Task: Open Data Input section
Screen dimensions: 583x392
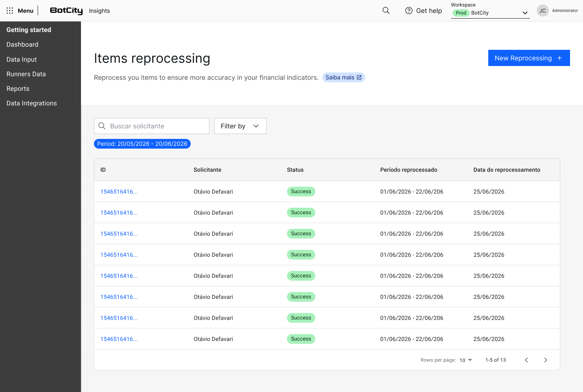Action: [x=40, y=60]
